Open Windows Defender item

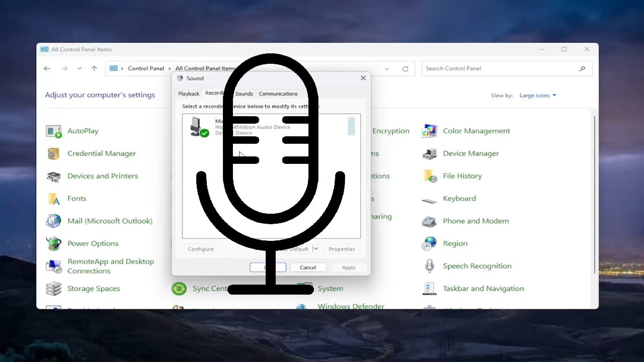pos(351,306)
